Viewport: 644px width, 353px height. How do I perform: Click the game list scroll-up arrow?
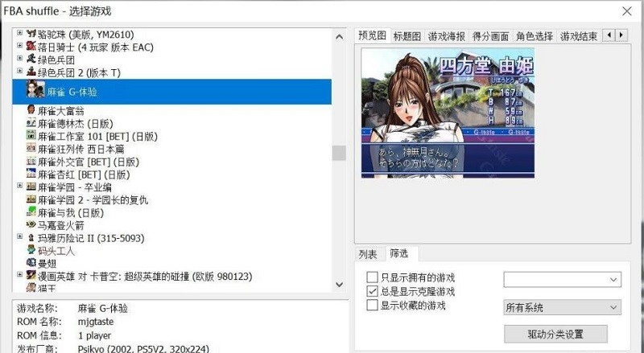pos(339,37)
